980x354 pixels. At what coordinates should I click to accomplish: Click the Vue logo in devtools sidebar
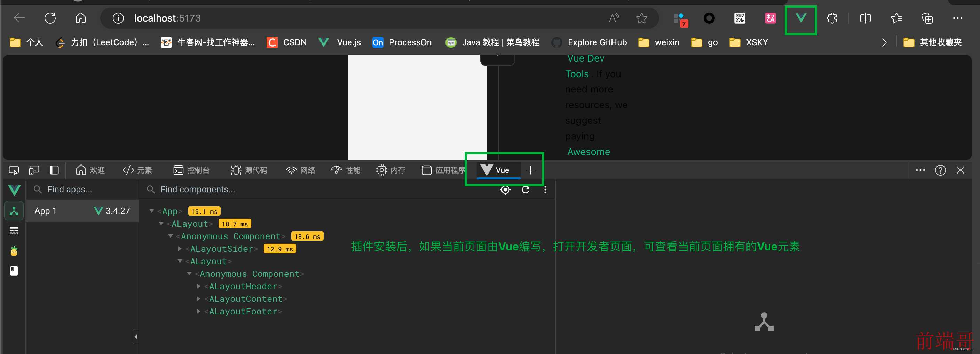(14, 190)
